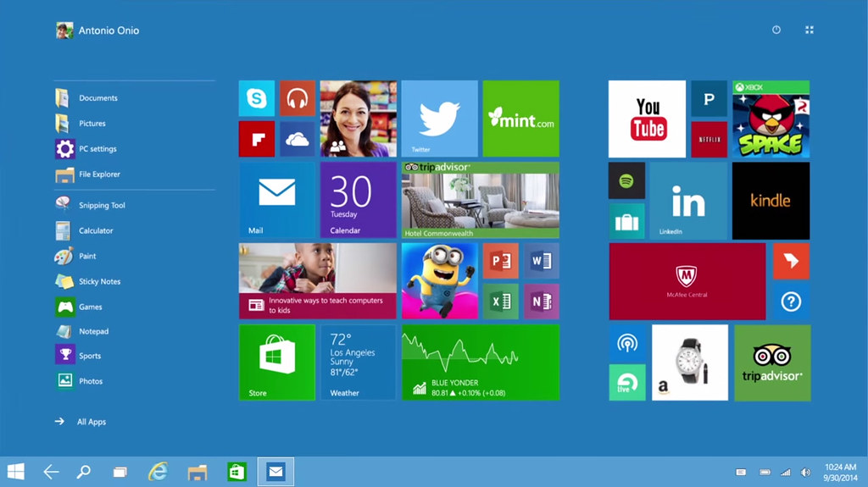Click the taskbar back arrow

(51, 472)
